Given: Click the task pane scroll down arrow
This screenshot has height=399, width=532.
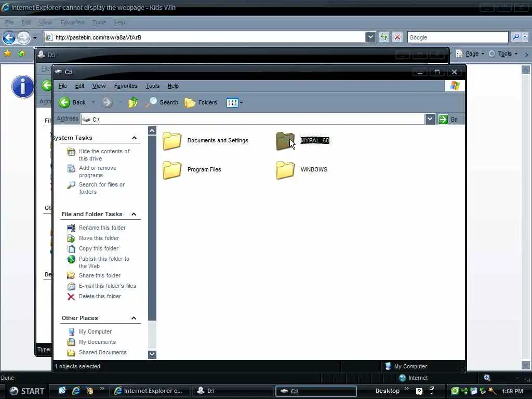Looking at the screenshot, I should [152, 354].
